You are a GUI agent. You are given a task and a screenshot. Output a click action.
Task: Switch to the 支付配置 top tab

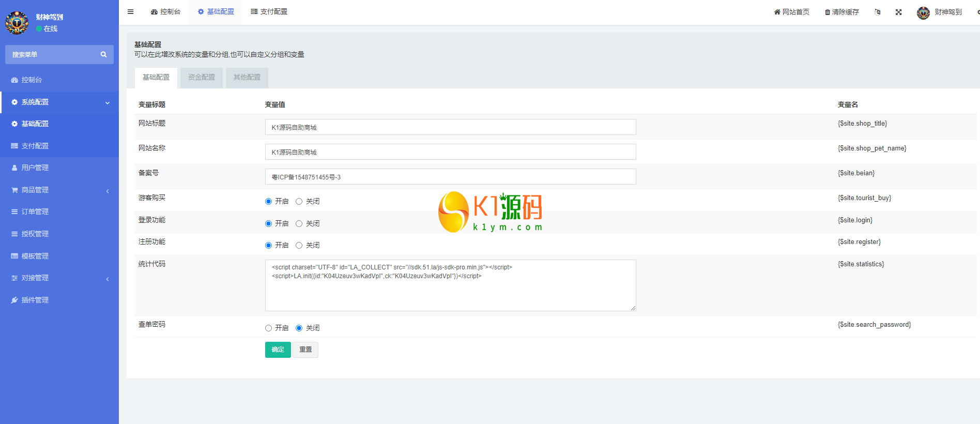tap(269, 12)
